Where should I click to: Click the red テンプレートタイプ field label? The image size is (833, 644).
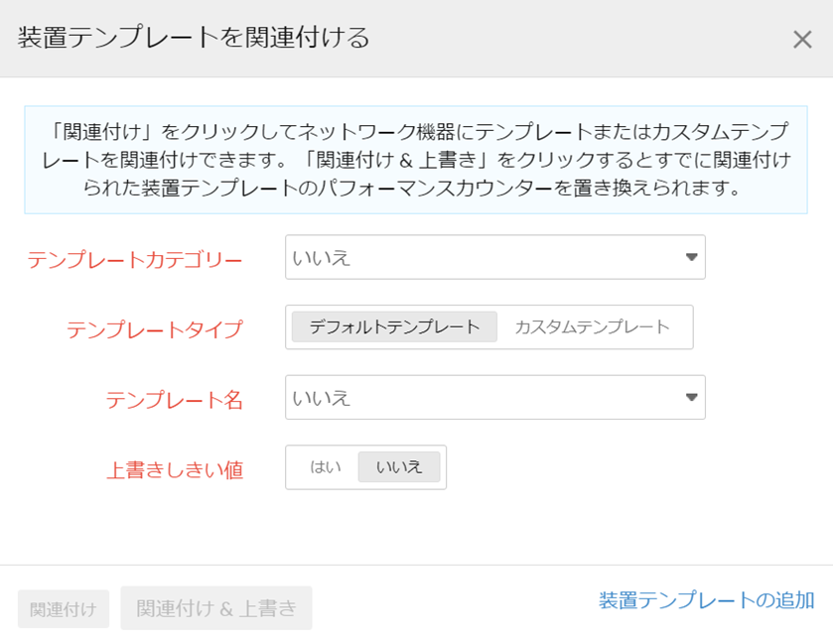[x=154, y=329]
